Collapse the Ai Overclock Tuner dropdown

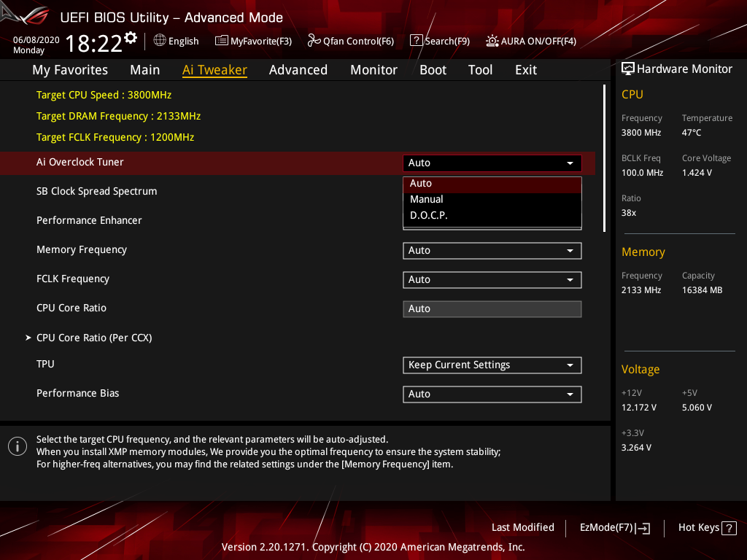point(492,163)
